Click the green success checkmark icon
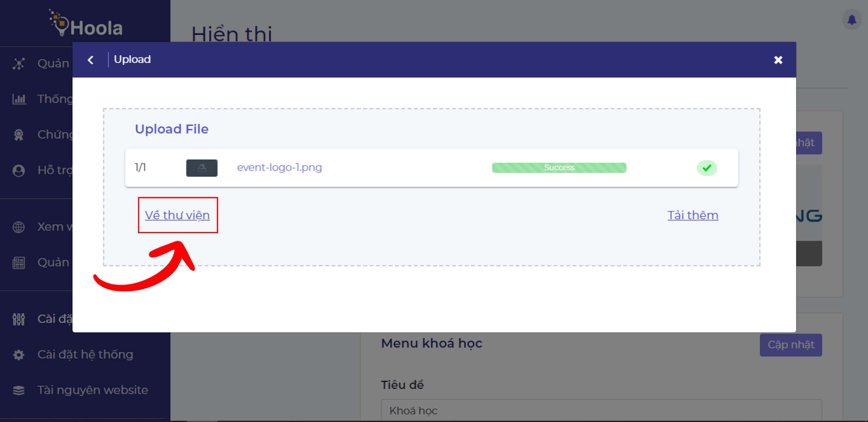Viewport: 868px width, 422px height. [706, 168]
